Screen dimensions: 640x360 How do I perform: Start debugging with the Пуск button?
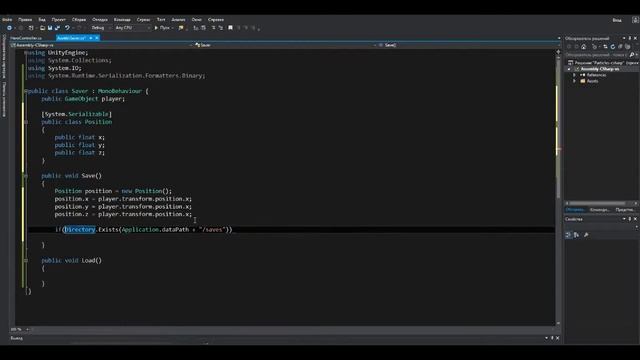(x=162, y=28)
